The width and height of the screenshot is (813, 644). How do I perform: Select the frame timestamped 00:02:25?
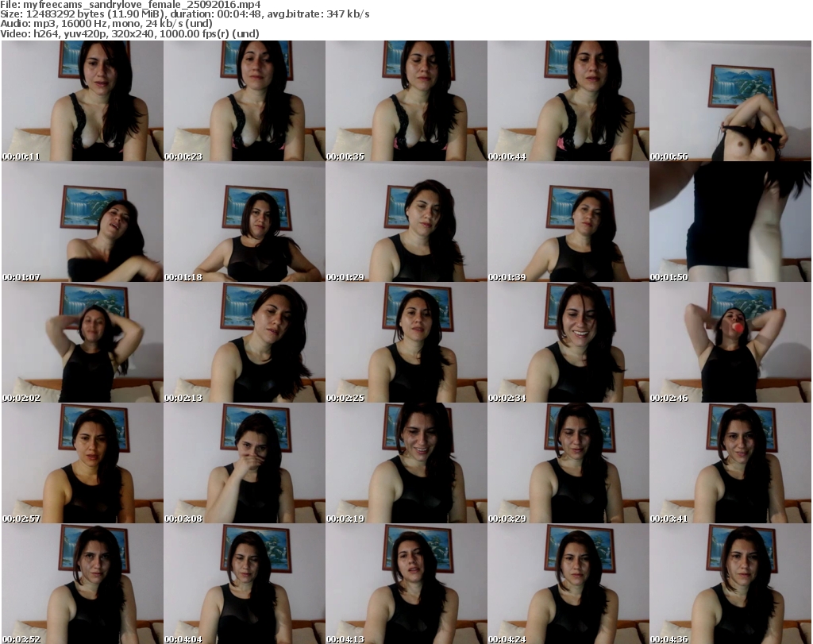tap(406, 343)
